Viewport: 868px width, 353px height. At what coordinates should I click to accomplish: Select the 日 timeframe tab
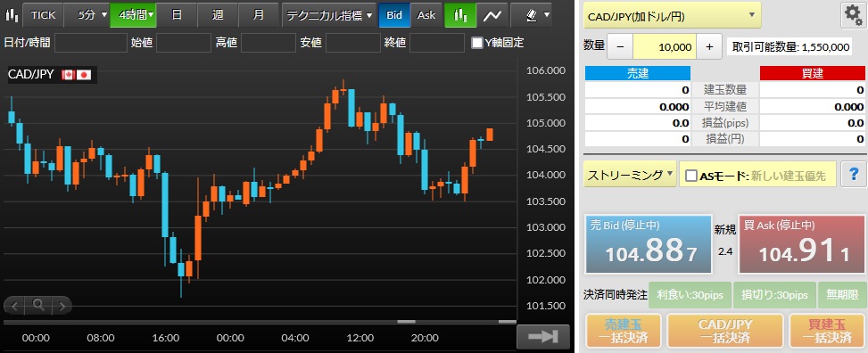tap(177, 15)
